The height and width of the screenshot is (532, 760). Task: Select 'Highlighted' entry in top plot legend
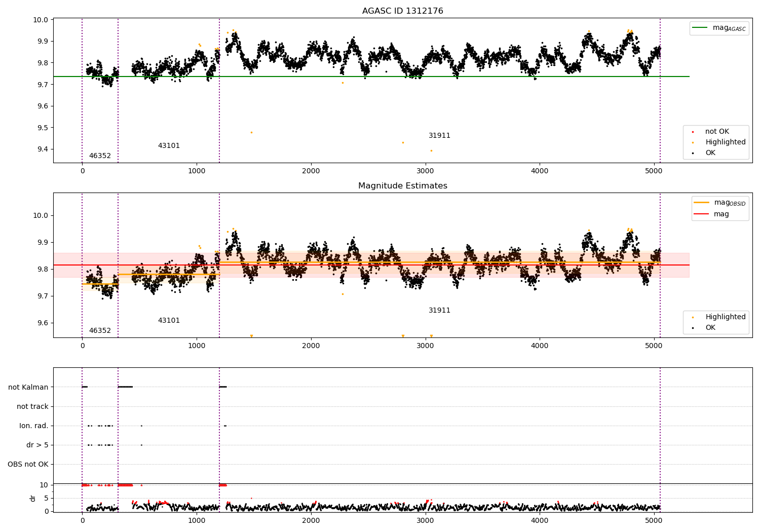725,142
